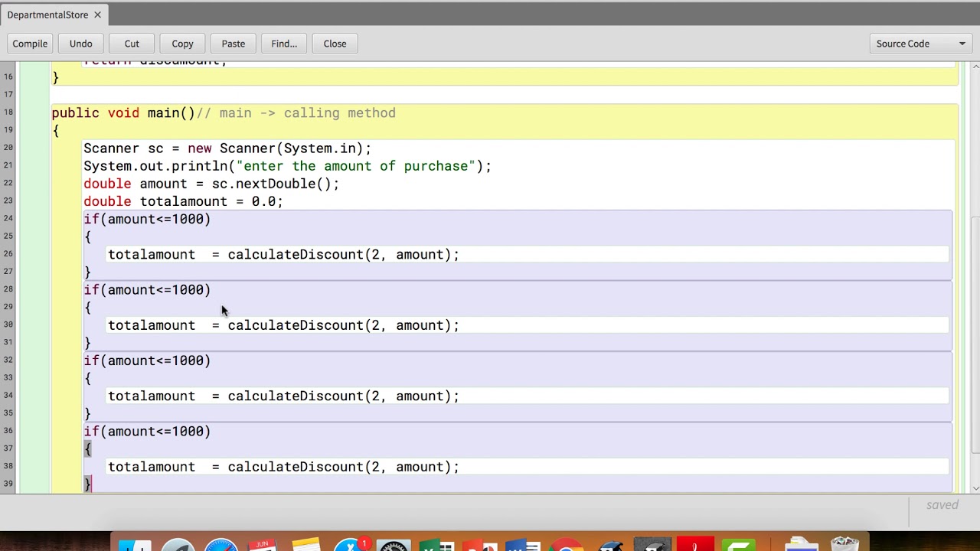
Task: Set a breakpoint at line number 18
Action: tap(8, 112)
